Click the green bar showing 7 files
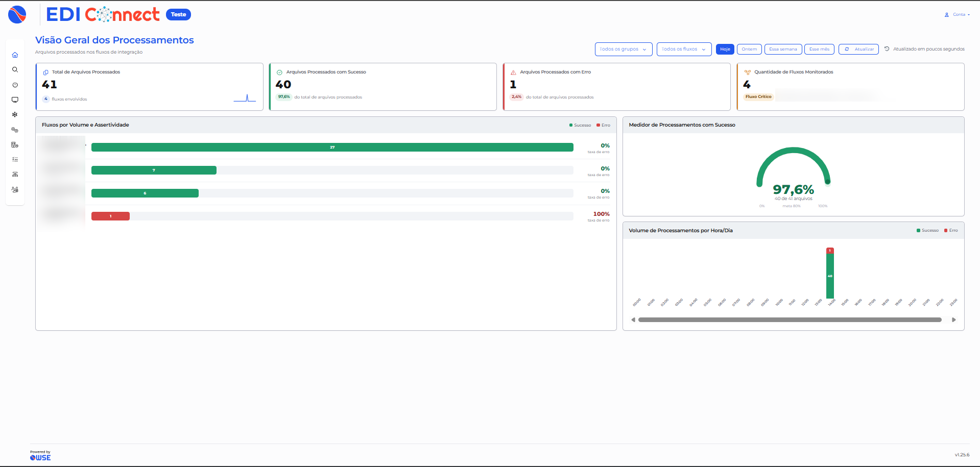The height and width of the screenshot is (467, 980). pyautogui.click(x=154, y=170)
